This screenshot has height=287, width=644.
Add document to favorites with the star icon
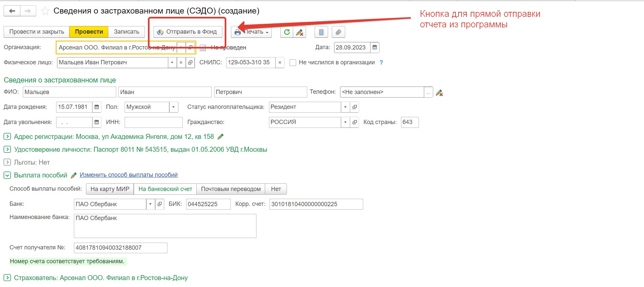[x=45, y=11]
